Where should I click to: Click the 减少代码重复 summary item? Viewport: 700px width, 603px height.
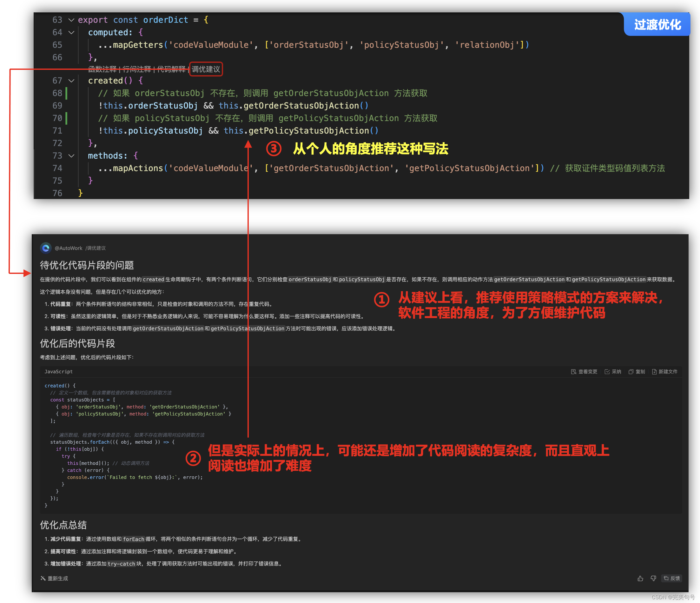(173, 539)
